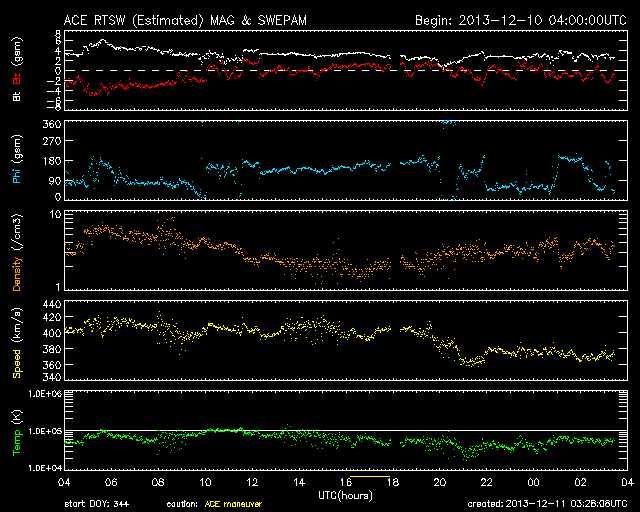
Task: Click the '20' hour tick label
Action: tap(440, 483)
